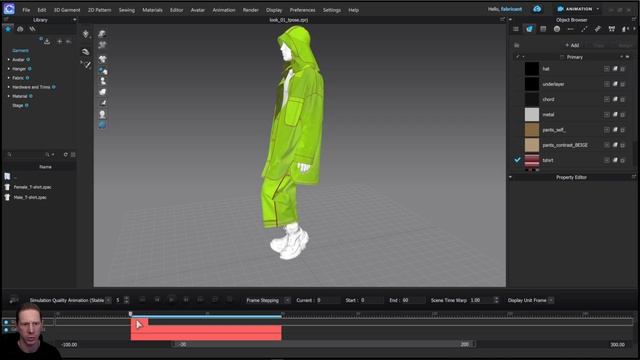Select the needle edit tool

click(x=87, y=64)
